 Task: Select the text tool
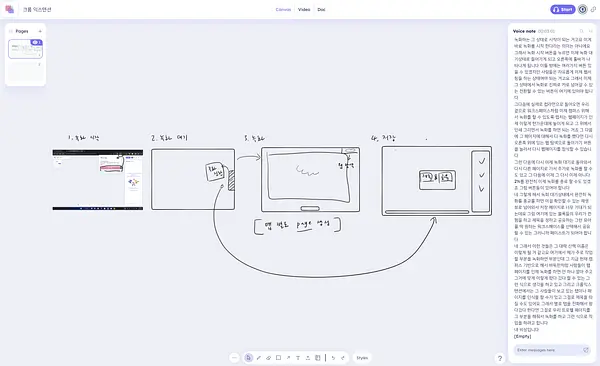coord(298,358)
